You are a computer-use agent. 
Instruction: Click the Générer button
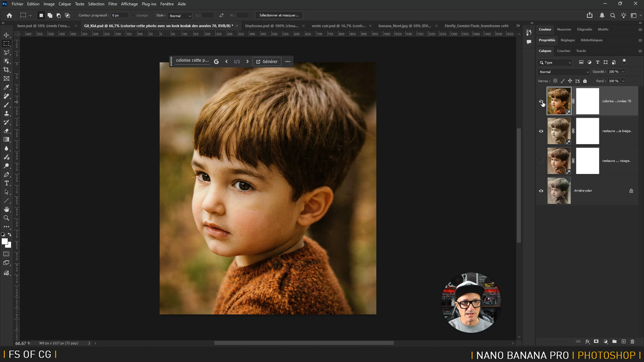click(x=267, y=62)
